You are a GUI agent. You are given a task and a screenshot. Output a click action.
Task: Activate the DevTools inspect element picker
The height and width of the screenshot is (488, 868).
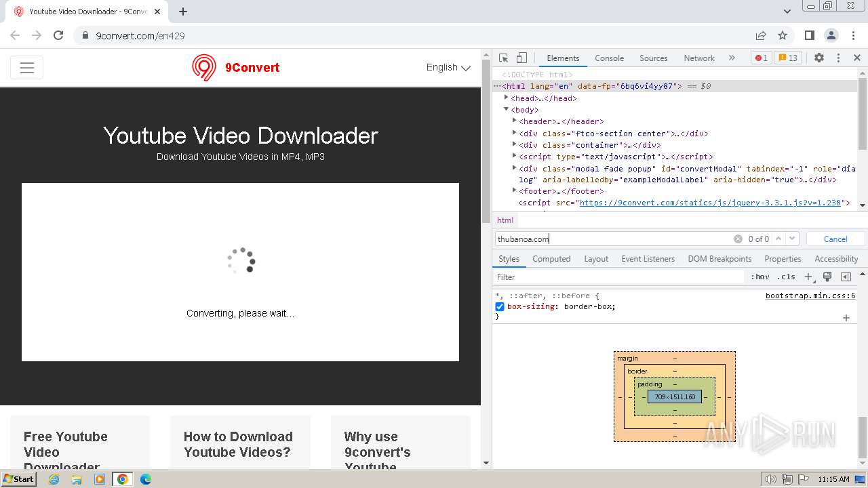[503, 58]
